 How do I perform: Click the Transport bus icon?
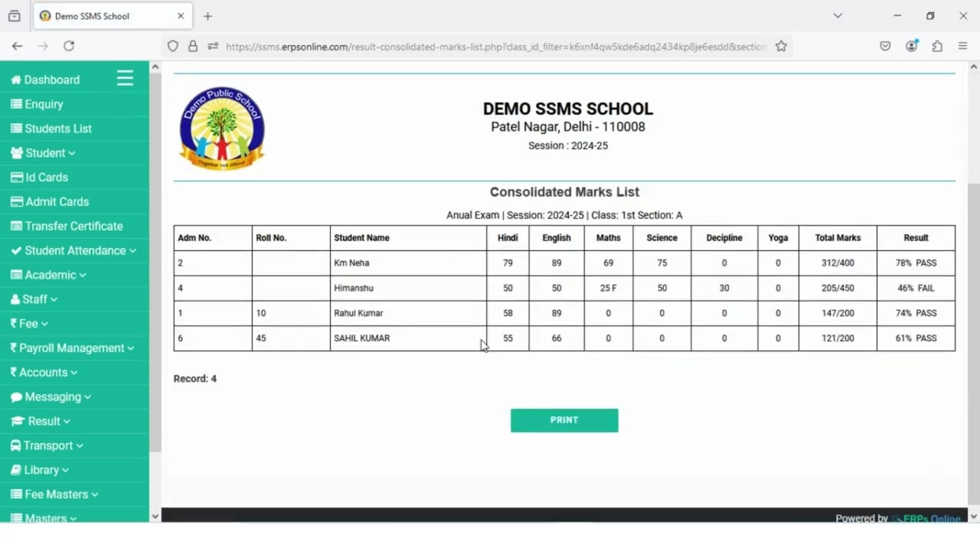tap(15, 445)
